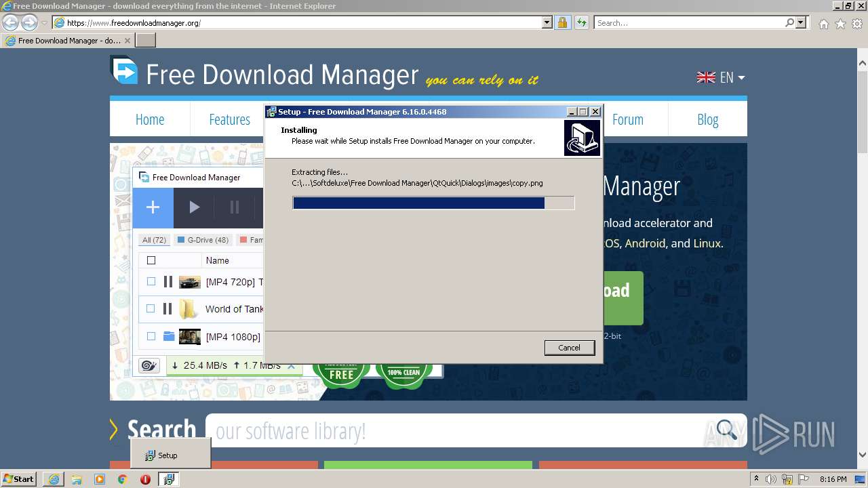Image resolution: width=868 pixels, height=488 pixels.
Task: Expand the address bar autocomplete dropdown
Action: tap(547, 22)
